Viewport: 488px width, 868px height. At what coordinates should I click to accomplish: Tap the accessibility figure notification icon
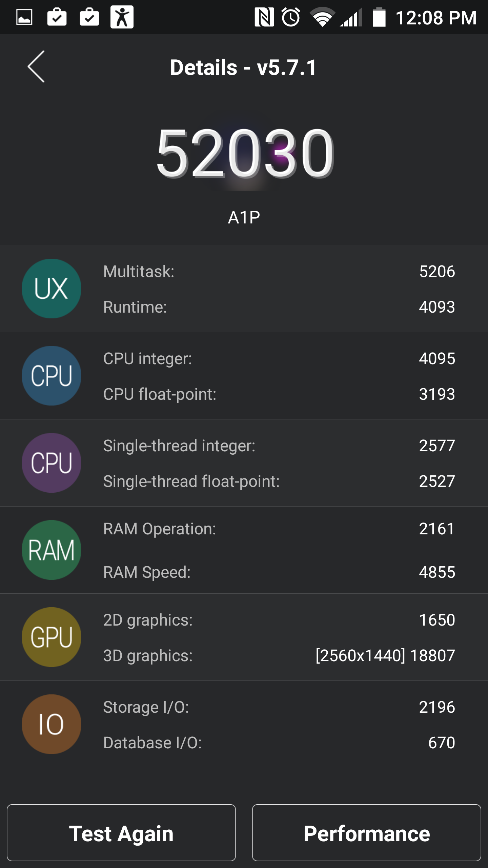(122, 17)
